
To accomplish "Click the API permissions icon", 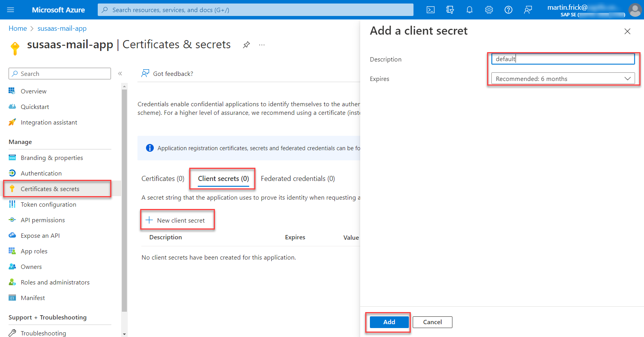I will pos(12,220).
